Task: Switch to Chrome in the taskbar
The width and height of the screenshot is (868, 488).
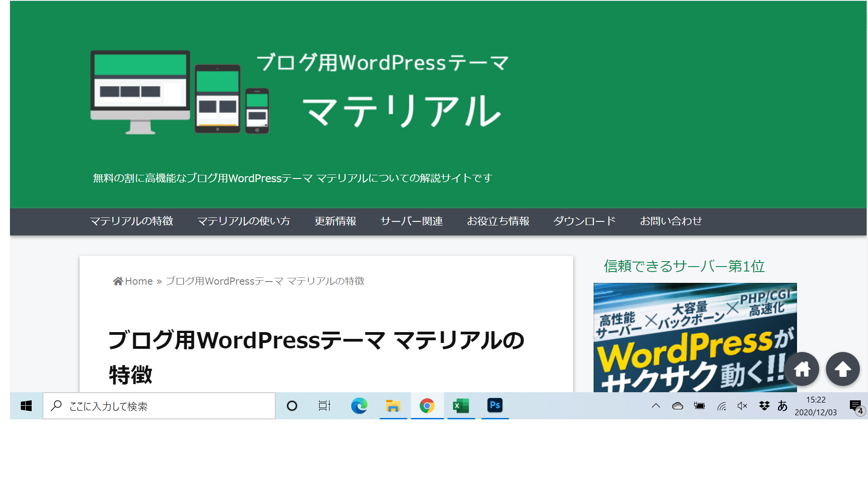Action: click(427, 405)
